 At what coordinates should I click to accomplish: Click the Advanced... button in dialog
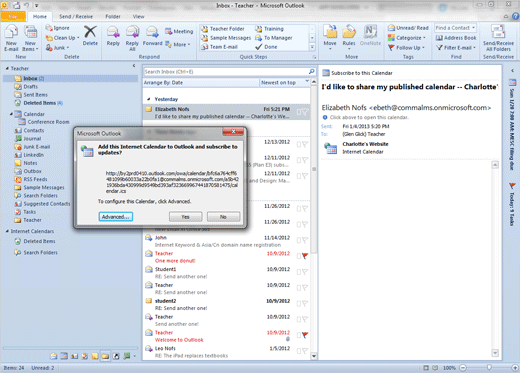(x=116, y=217)
